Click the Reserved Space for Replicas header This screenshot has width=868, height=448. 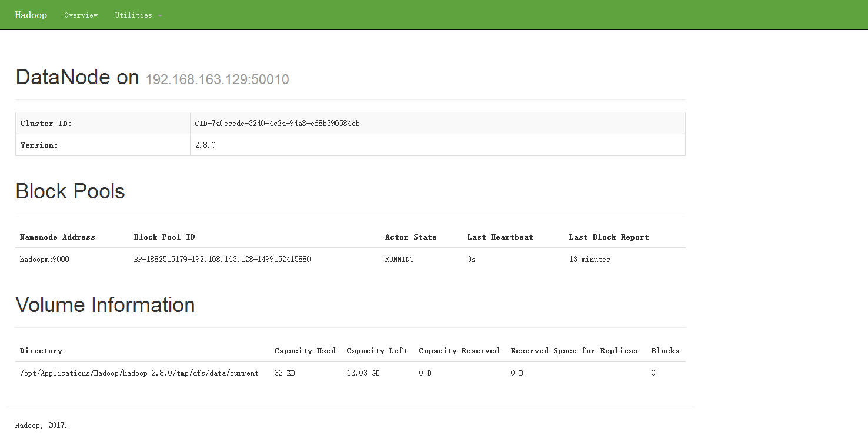click(x=575, y=351)
